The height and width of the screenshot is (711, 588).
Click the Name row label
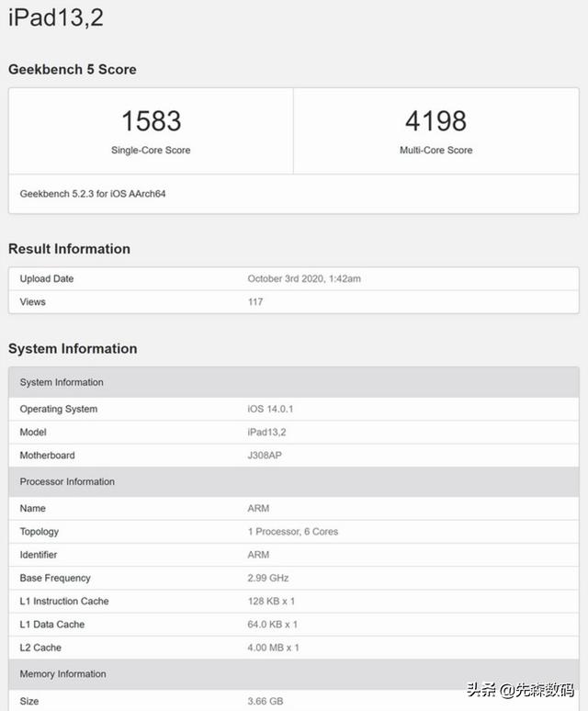(33, 508)
